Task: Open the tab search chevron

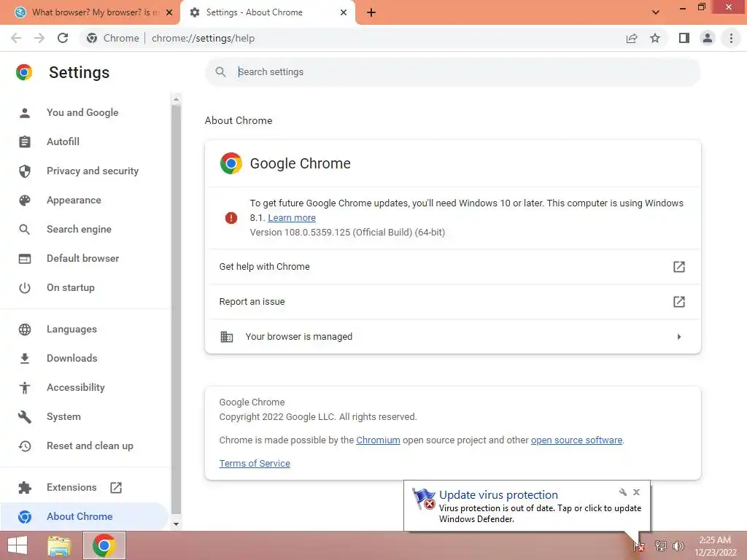Action: pos(656,12)
